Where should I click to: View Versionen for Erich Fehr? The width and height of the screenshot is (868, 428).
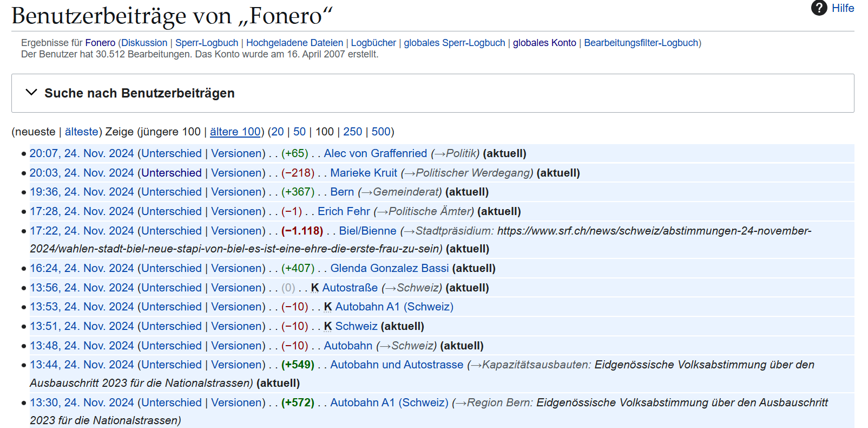(x=236, y=211)
